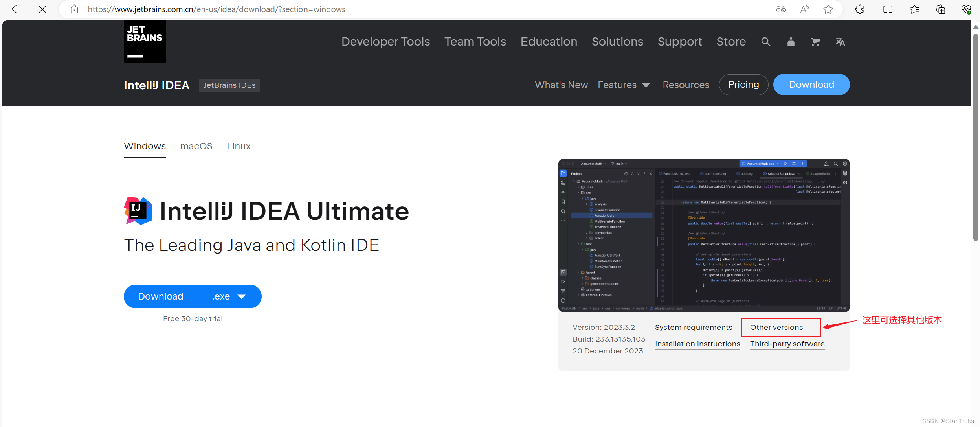
Task: Click the IntelliJ IDEA Ultimate logo icon
Action: pyautogui.click(x=138, y=211)
